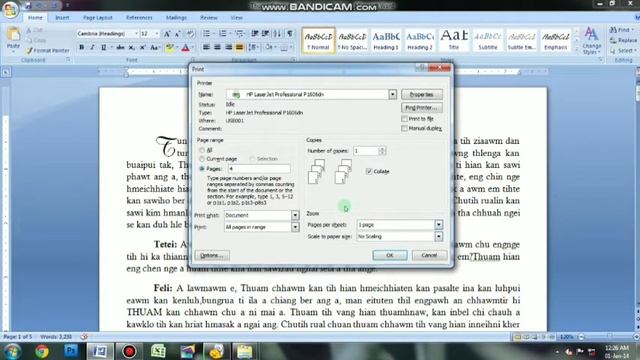The height and width of the screenshot is (360, 640).
Task: Click the Windows Start orb
Action: [12, 351]
